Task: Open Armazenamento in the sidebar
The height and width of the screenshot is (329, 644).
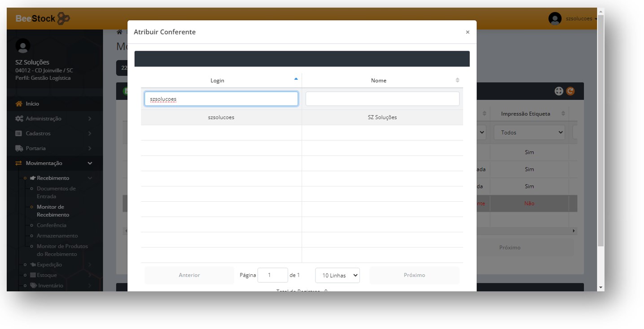Action: pyautogui.click(x=57, y=236)
